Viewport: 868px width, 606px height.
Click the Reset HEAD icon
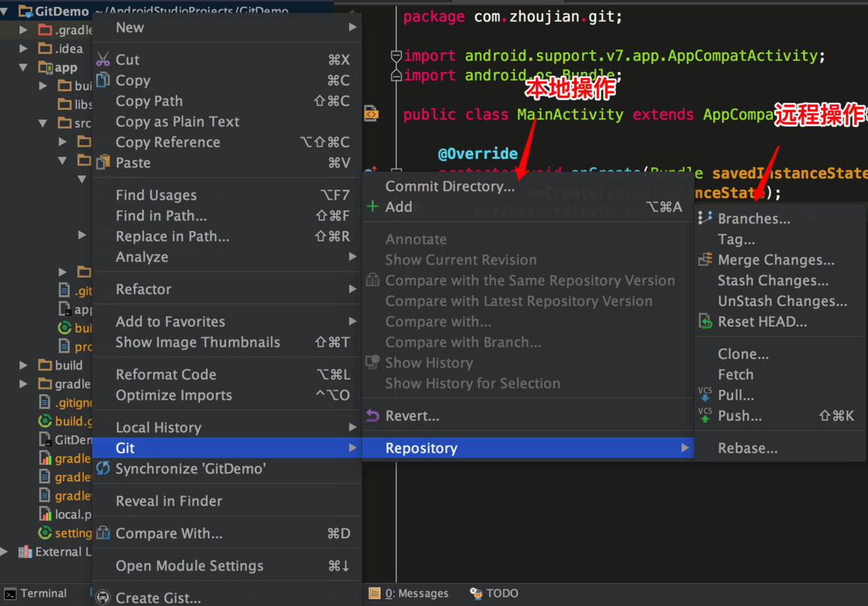pos(705,322)
